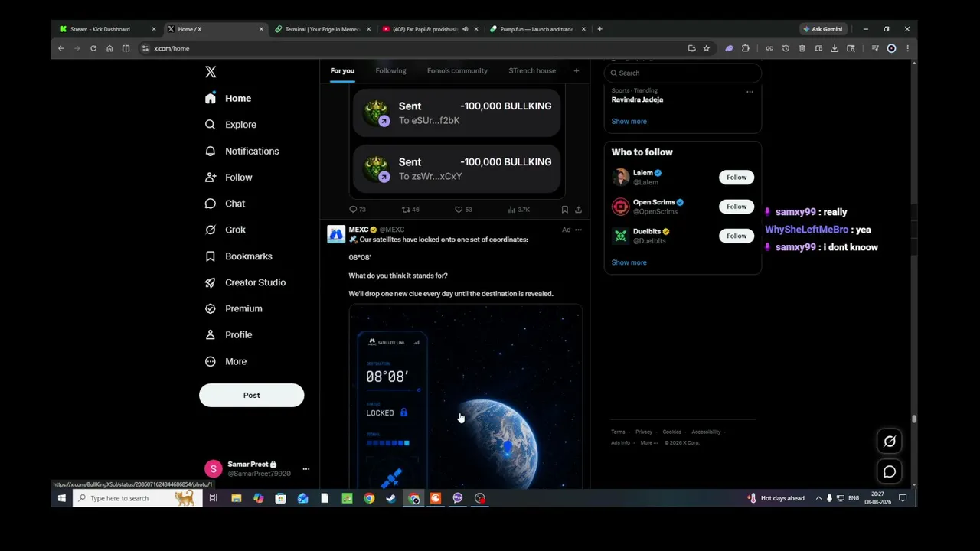Open a new browser tab
This screenshot has width=980, height=551.
click(x=599, y=29)
